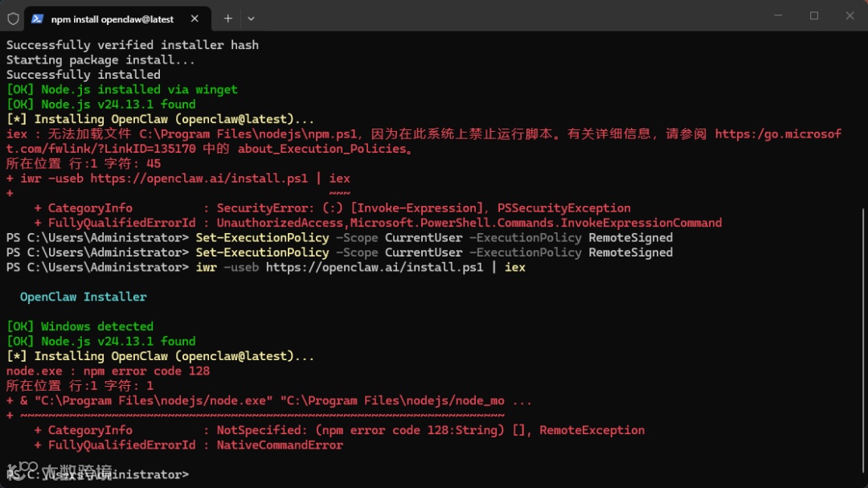Click the red 'iwr -useb https://openclaw.ai/install.ps1 | iex' line

click(x=178, y=178)
